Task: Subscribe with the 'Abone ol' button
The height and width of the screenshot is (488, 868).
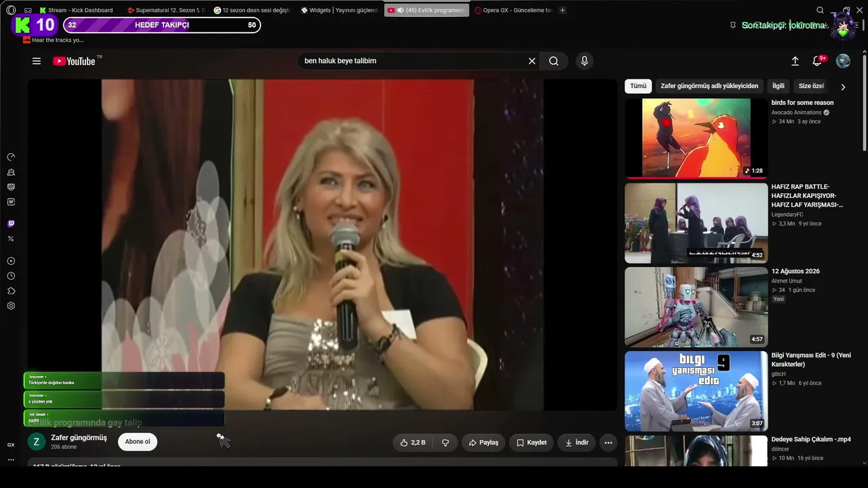Action: click(x=138, y=442)
